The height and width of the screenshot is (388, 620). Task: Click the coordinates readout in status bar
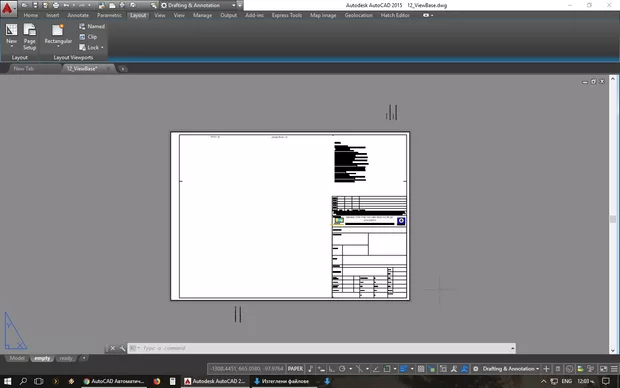247,369
